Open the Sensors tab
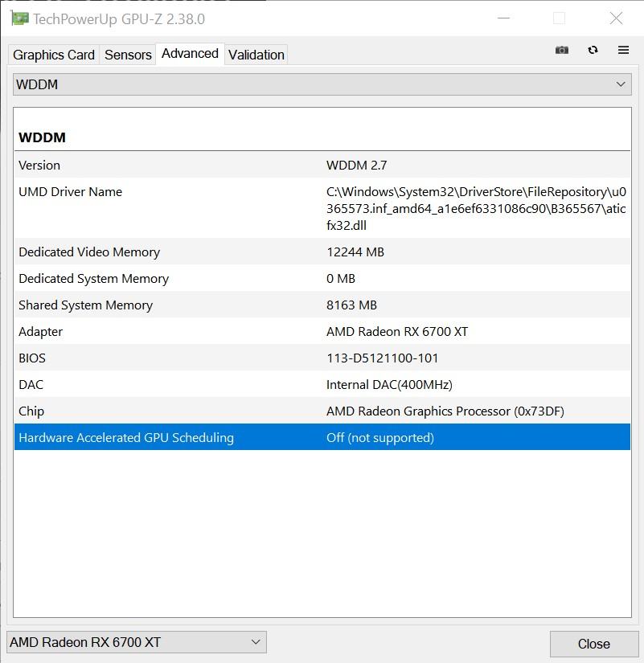 point(128,55)
